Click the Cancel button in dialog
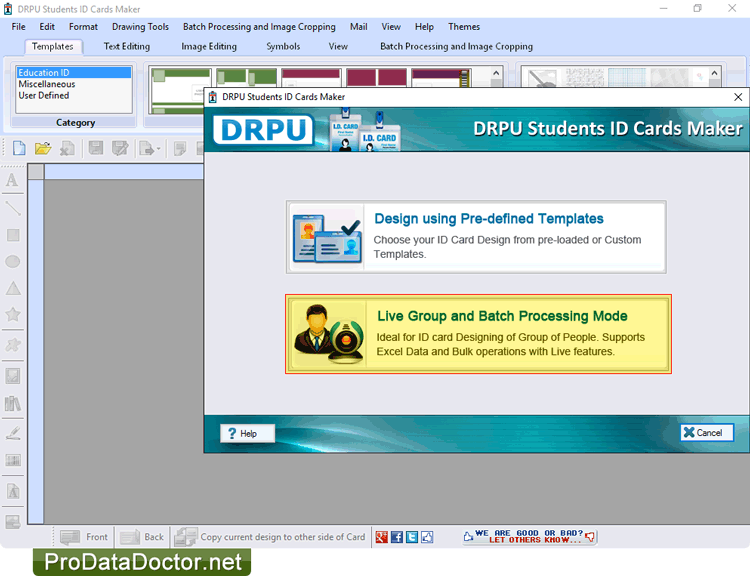The width and height of the screenshot is (750, 576). tap(706, 432)
